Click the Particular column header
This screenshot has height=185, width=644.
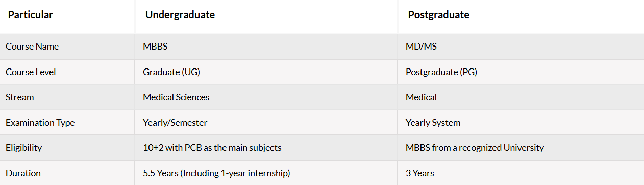pyautogui.click(x=30, y=15)
